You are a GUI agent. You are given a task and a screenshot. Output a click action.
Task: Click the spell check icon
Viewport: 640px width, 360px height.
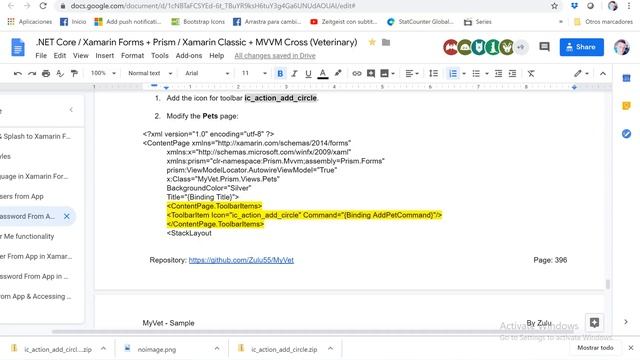point(60,73)
